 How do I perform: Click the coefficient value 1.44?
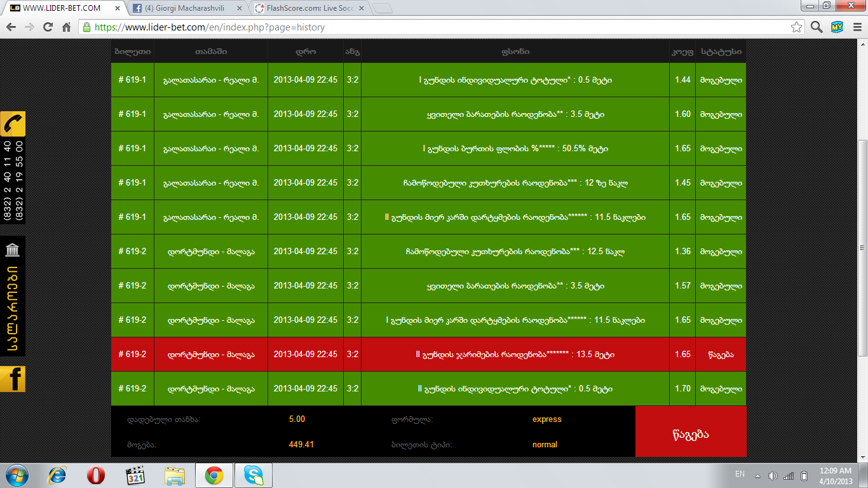point(682,80)
